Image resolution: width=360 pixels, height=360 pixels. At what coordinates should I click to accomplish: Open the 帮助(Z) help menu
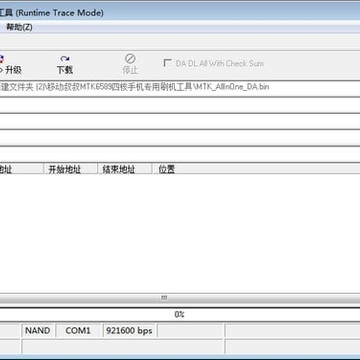19,27
